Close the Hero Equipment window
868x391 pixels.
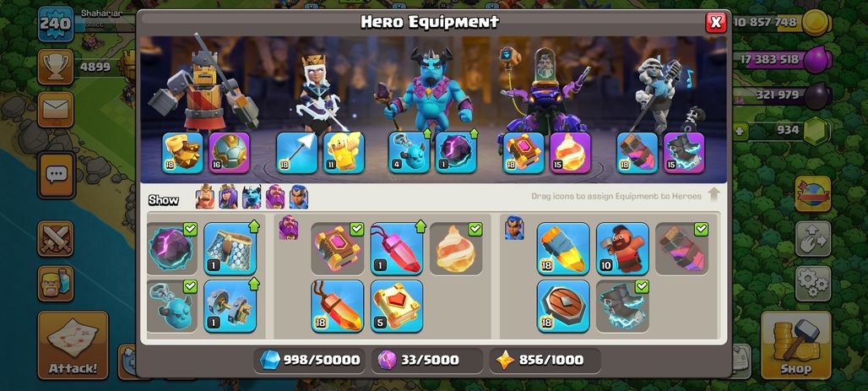(x=716, y=22)
